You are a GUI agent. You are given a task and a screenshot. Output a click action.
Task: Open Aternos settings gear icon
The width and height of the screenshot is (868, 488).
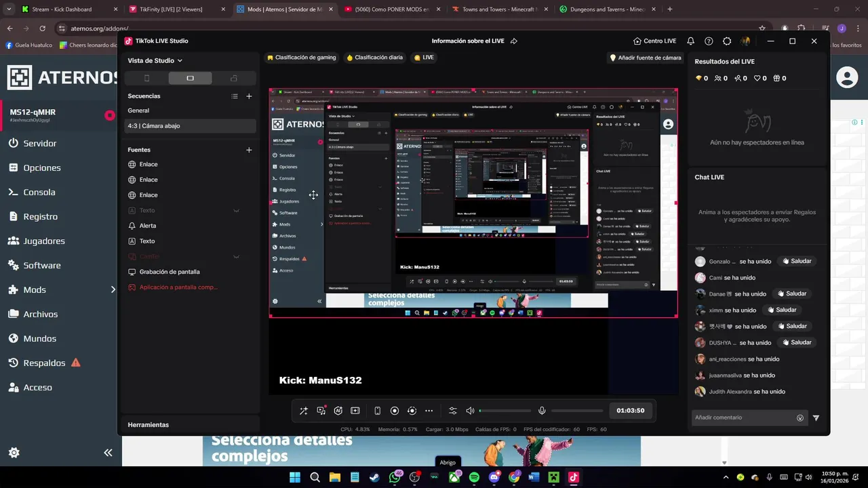tap(14, 453)
